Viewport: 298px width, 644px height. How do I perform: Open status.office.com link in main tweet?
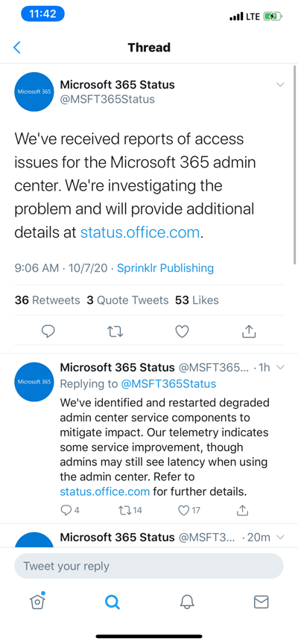click(140, 232)
